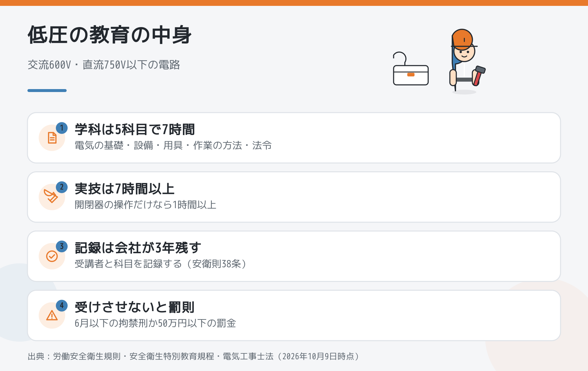Click the toolbox illustration
Image resolution: width=588 pixels, height=371 pixels.
[x=411, y=69]
